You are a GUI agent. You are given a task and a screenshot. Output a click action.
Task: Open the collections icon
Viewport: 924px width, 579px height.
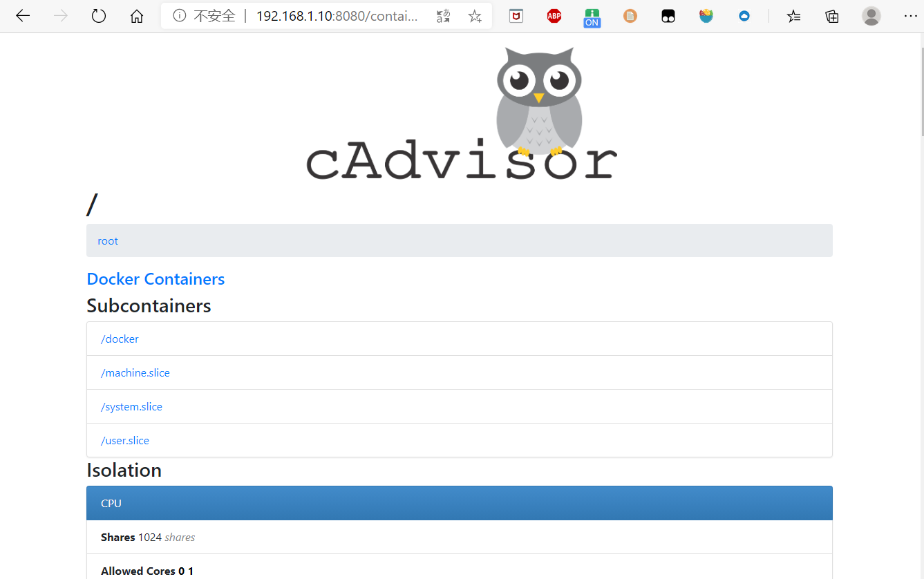(x=832, y=16)
